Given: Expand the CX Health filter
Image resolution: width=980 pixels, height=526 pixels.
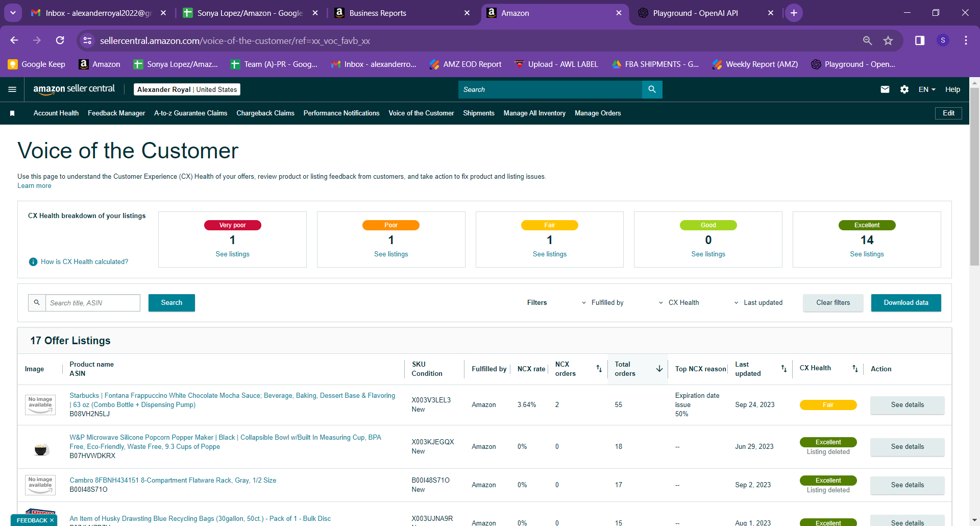Looking at the screenshot, I should (x=679, y=303).
